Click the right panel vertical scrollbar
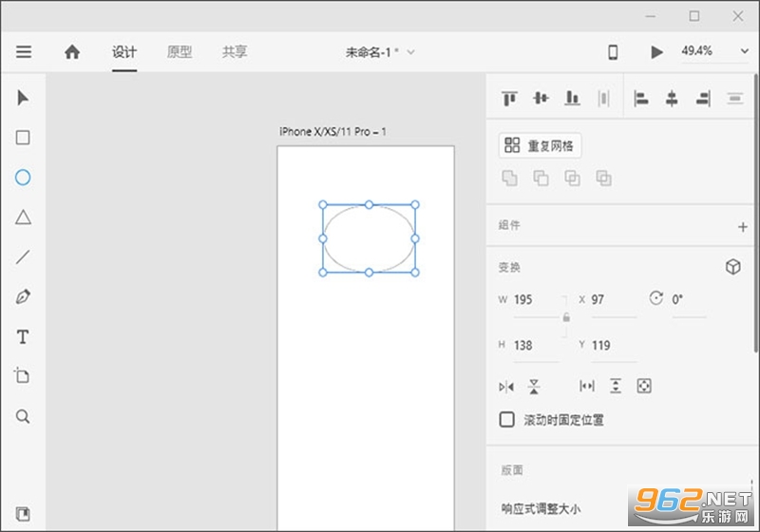The image size is (760, 532). click(755, 213)
